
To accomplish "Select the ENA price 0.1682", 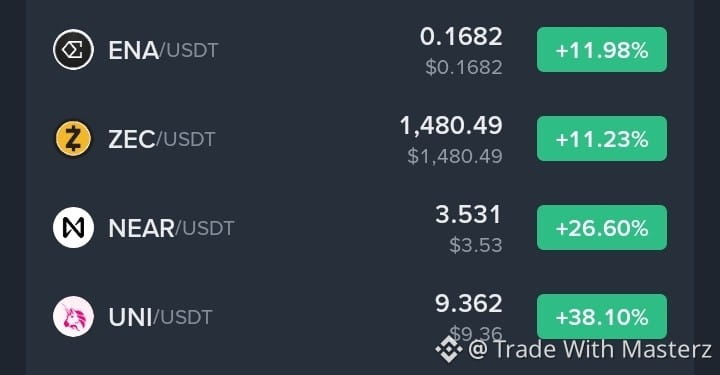I will click(461, 37).
